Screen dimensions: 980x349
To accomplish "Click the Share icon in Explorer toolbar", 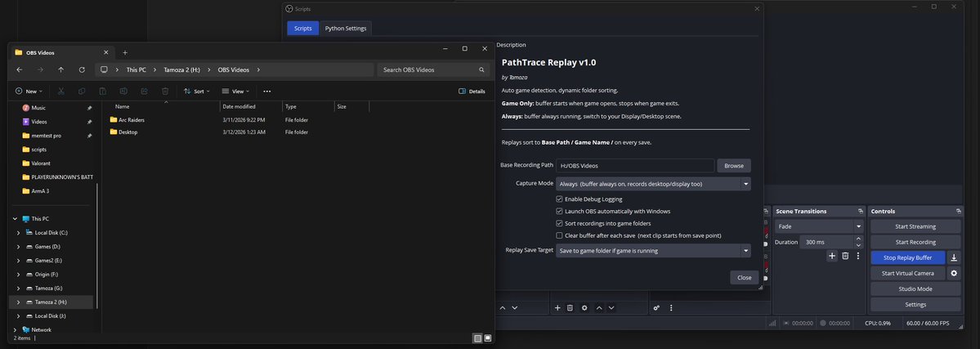I will tap(144, 92).
